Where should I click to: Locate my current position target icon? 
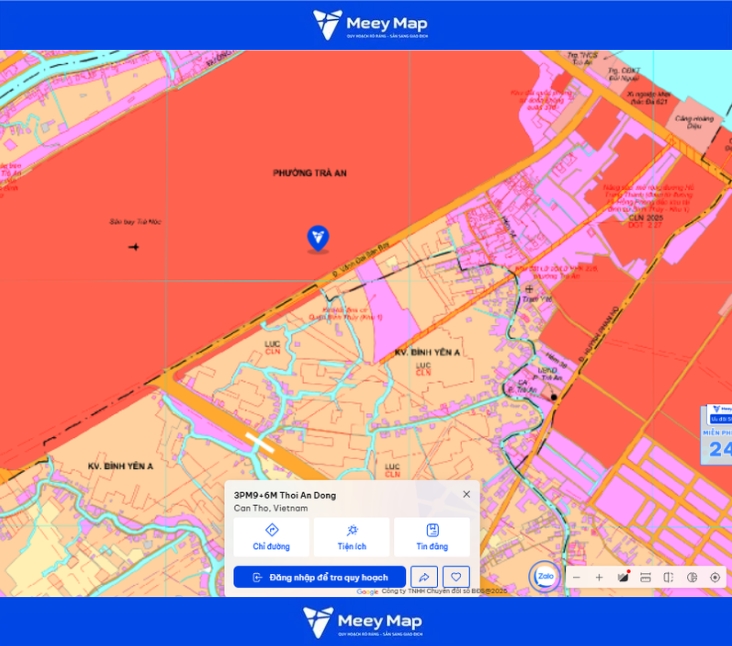coord(715,577)
